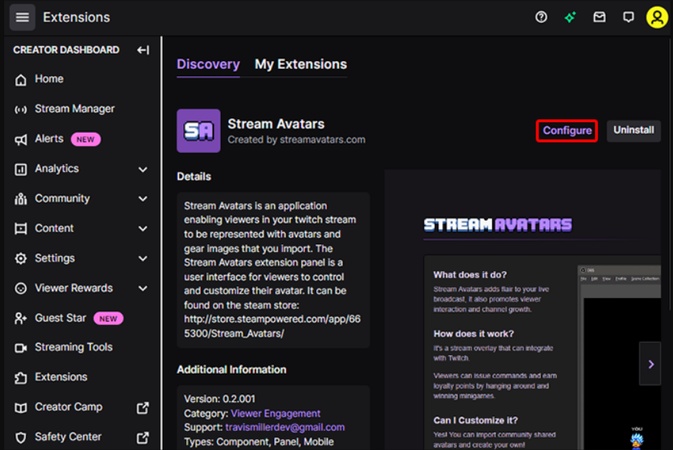673x450 pixels.
Task: Click the Settings gear icon
Action: pos(21,258)
